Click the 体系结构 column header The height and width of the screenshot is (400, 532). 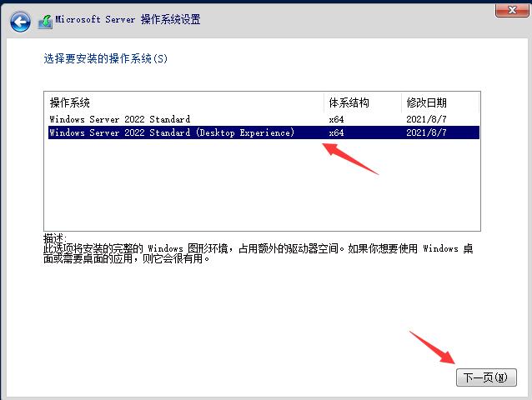click(349, 102)
